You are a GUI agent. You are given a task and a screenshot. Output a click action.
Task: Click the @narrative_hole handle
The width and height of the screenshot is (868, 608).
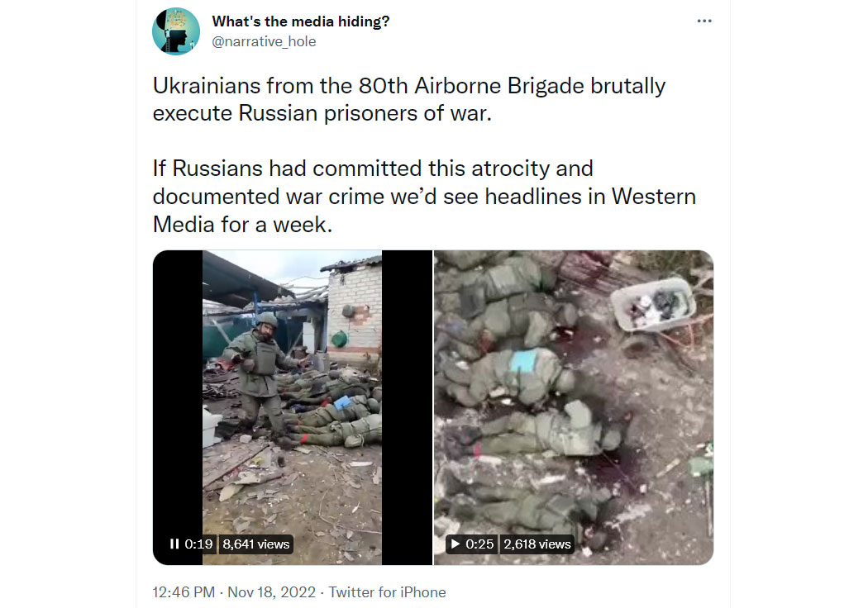pyautogui.click(x=264, y=41)
